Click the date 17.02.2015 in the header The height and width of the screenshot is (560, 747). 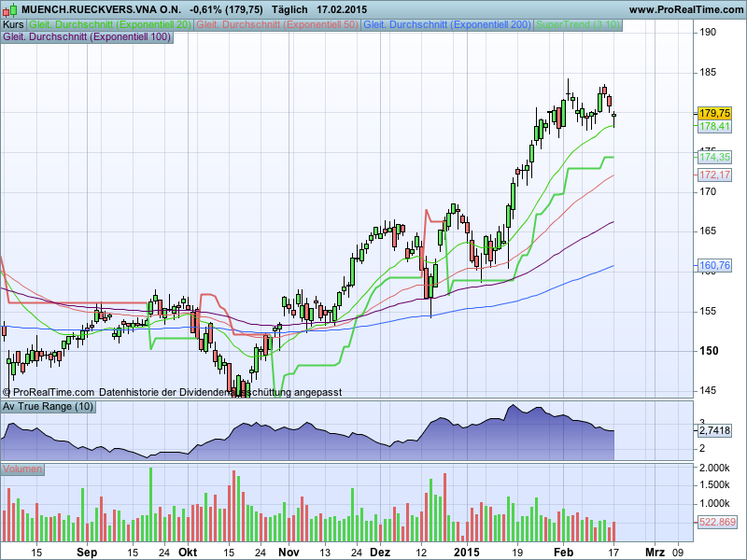(342, 9)
